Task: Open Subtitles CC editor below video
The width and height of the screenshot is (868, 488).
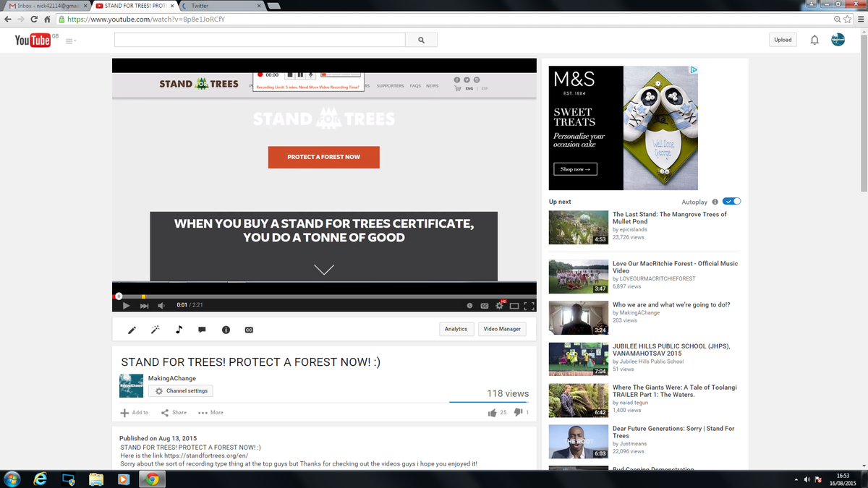Action: coord(249,330)
